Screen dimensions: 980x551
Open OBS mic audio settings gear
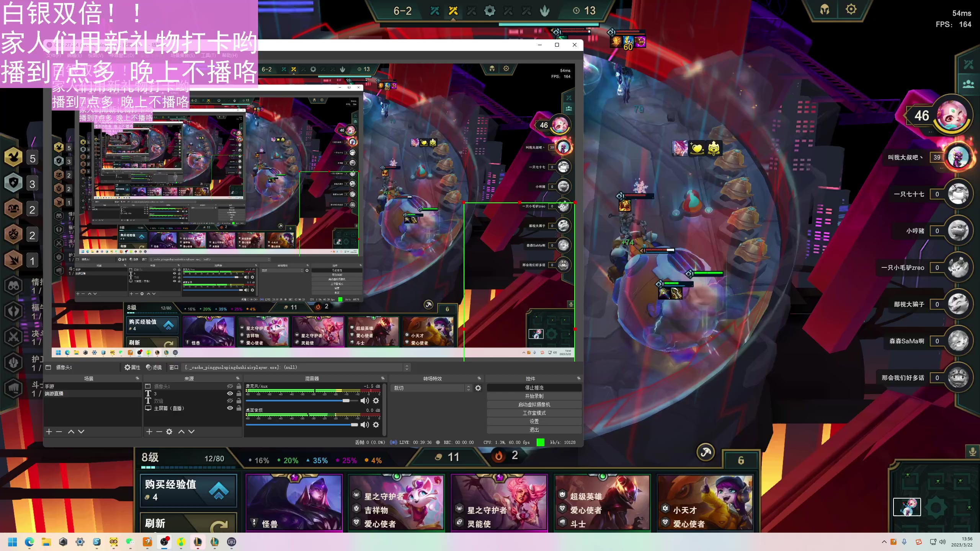376,401
